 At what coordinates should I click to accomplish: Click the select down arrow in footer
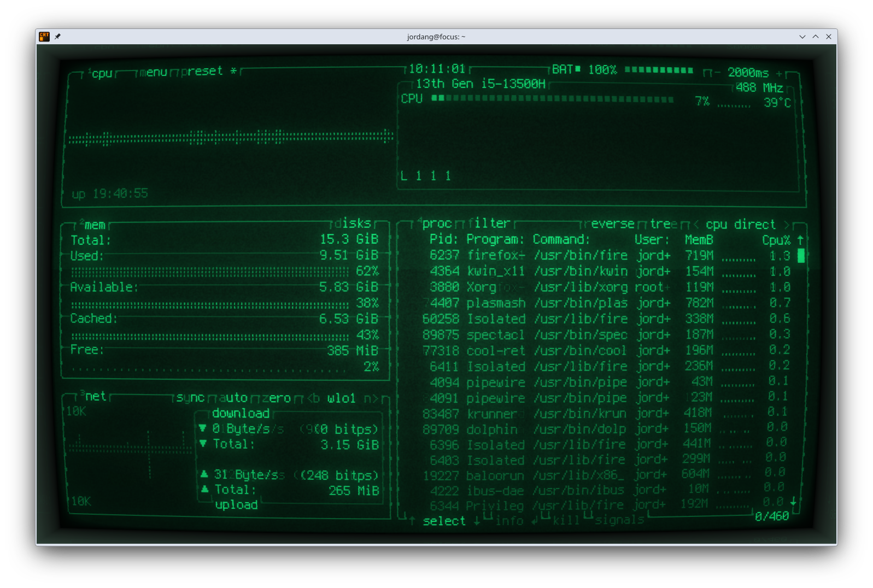pyautogui.click(x=477, y=520)
